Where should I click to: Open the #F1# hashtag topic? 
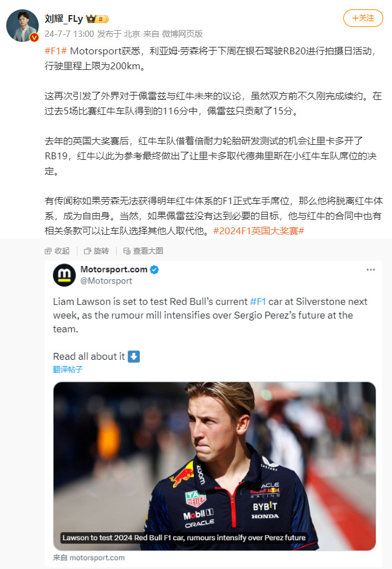[56, 51]
